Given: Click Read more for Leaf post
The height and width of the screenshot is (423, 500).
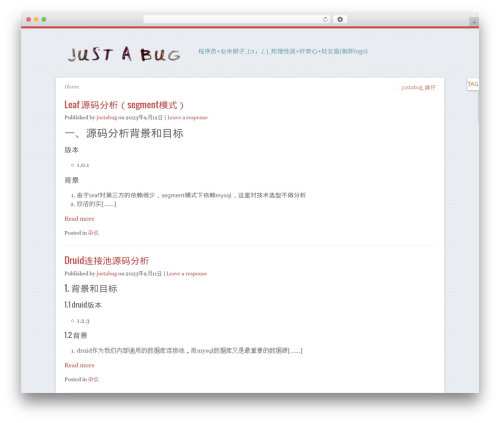Looking at the screenshot, I should pyautogui.click(x=79, y=219).
